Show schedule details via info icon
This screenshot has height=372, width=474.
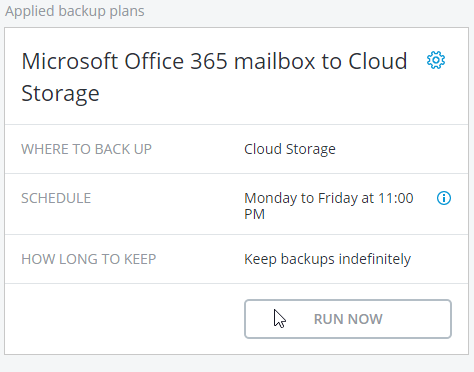(x=444, y=198)
